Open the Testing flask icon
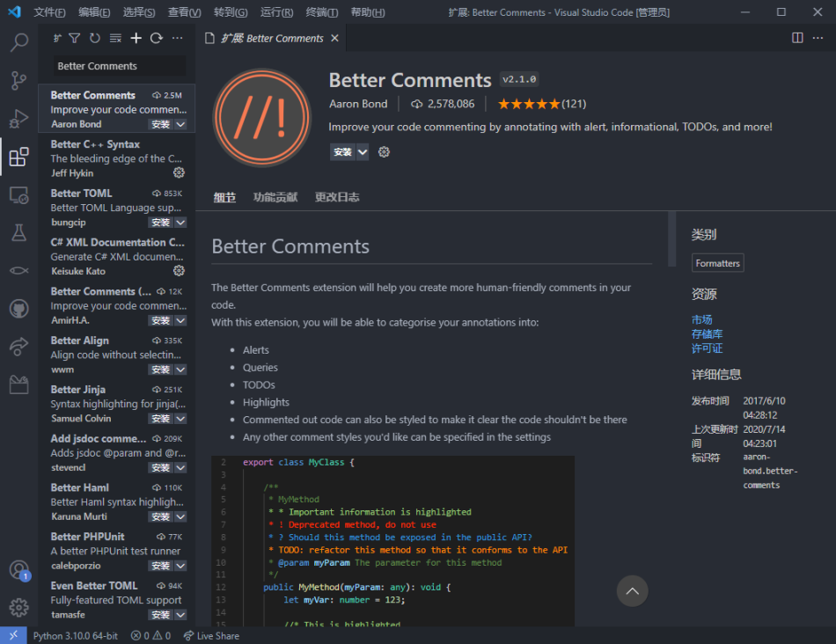 [x=18, y=232]
